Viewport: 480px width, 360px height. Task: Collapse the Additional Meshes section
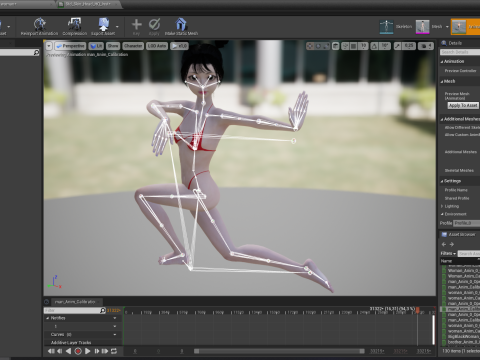pyautogui.click(x=442, y=119)
